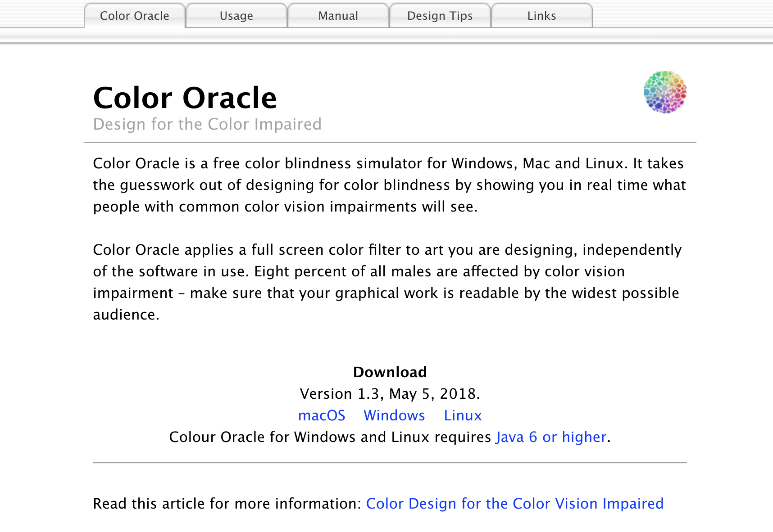Viewport: 773px width, 532px height.
Task: Click the first paragraph about color blindness
Action: [387, 185]
